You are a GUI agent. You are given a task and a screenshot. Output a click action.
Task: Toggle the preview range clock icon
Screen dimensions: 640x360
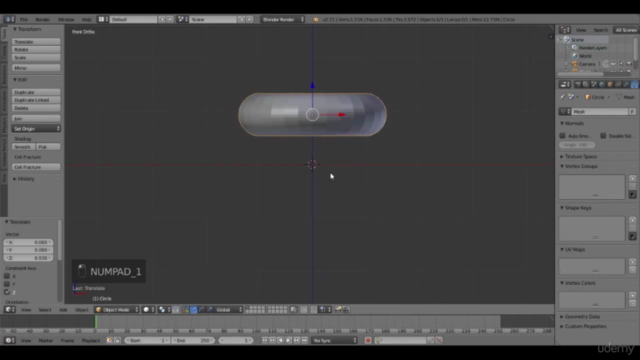coord(109,340)
